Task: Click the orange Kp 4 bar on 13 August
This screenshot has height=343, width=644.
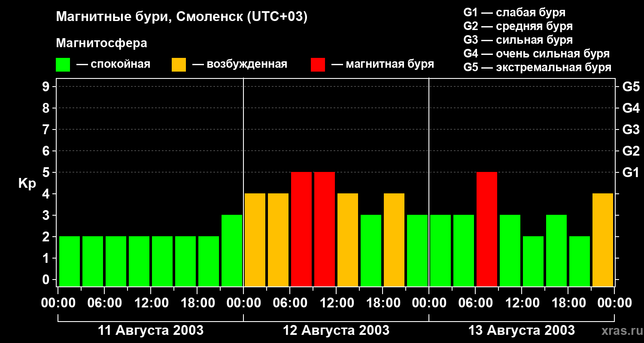Action: click(603, 240)
